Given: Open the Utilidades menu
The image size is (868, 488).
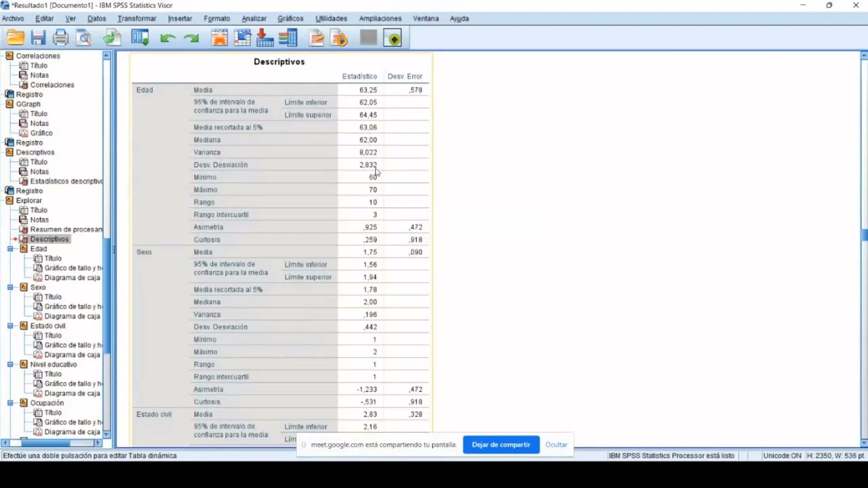Looking at the screenshot, I should (331, 18).
